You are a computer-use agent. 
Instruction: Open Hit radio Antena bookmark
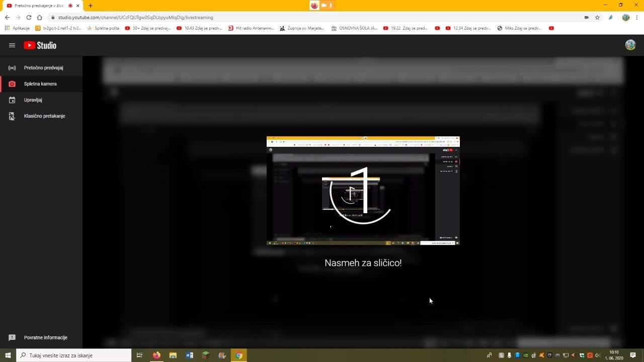(252, 28)
